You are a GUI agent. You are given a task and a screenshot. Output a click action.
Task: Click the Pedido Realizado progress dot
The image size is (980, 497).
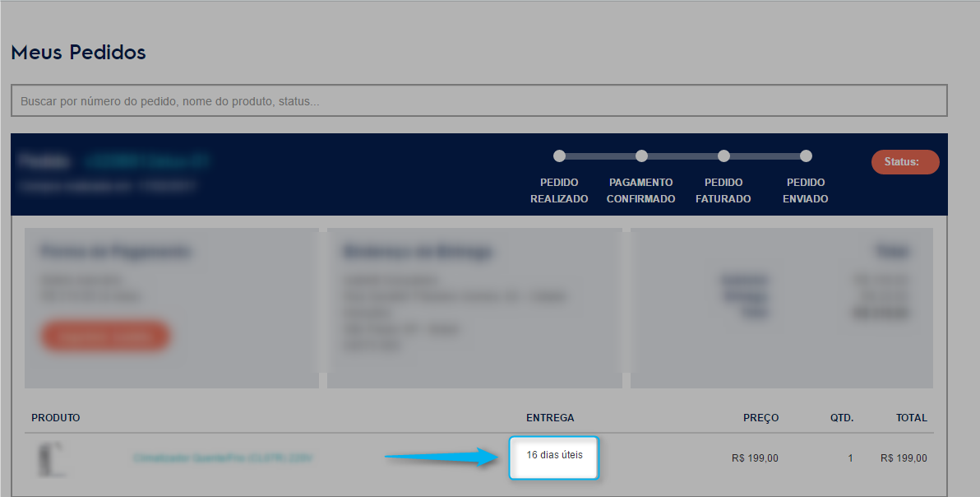(x=559, y=156)
